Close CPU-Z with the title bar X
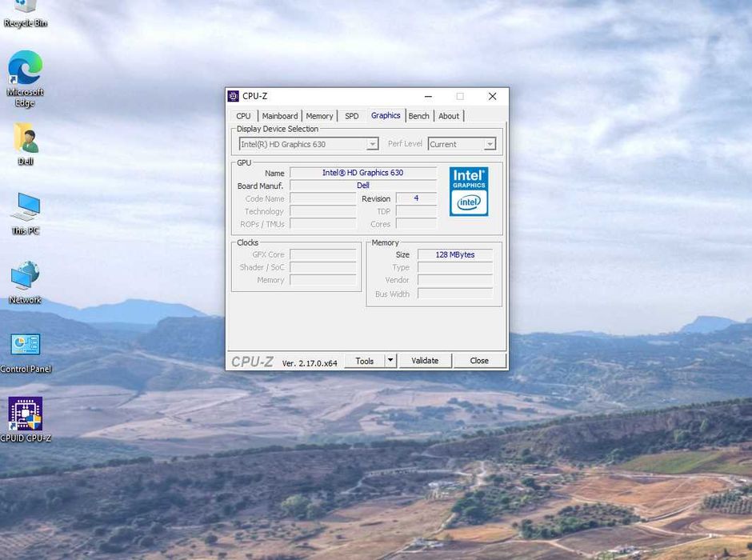This screenshot has height=560, width=752. point(493,96)
